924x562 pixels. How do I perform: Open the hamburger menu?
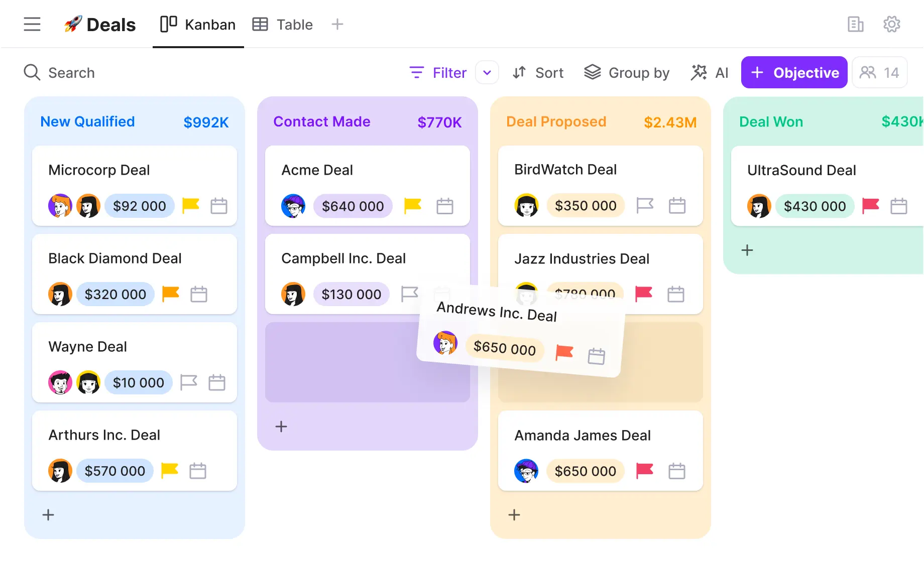(x=32, y=24)
